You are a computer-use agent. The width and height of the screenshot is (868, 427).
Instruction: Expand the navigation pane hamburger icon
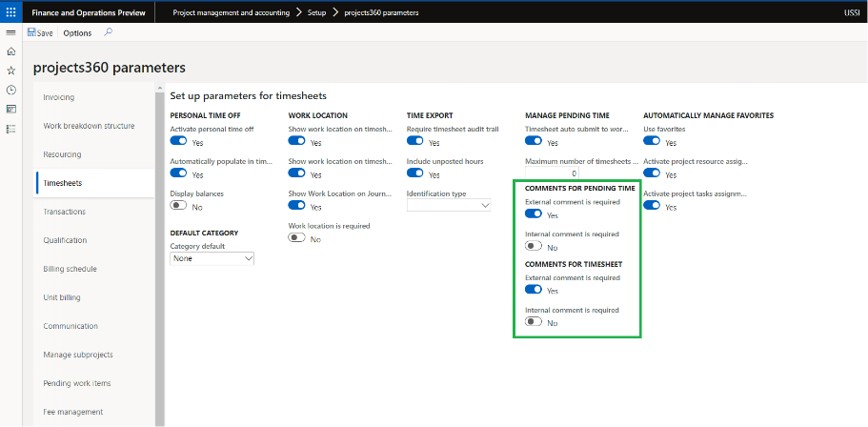pos(10,32)
